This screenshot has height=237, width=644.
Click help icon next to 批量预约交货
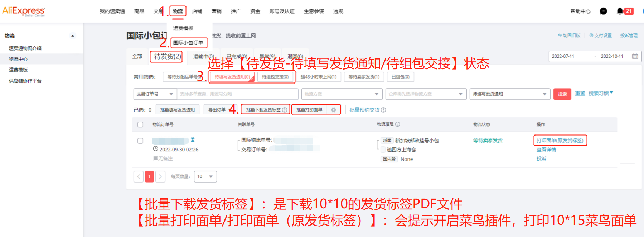(383, 110)
